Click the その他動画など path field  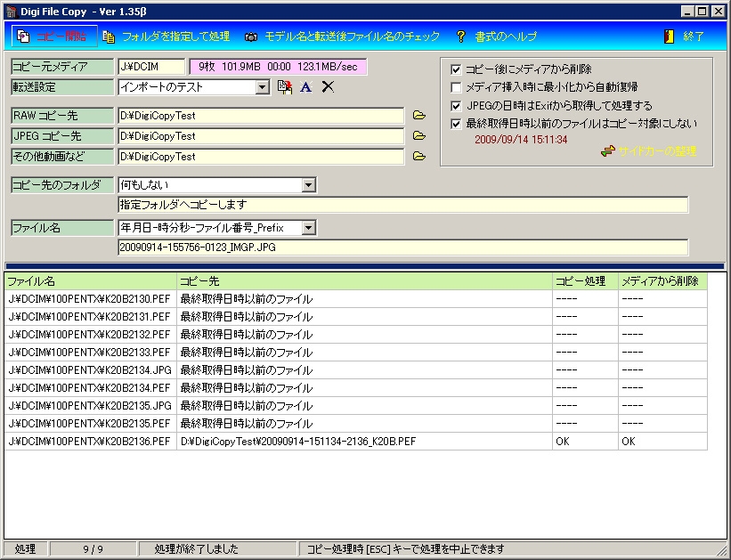pyautogui.click(x=261, y=157)
